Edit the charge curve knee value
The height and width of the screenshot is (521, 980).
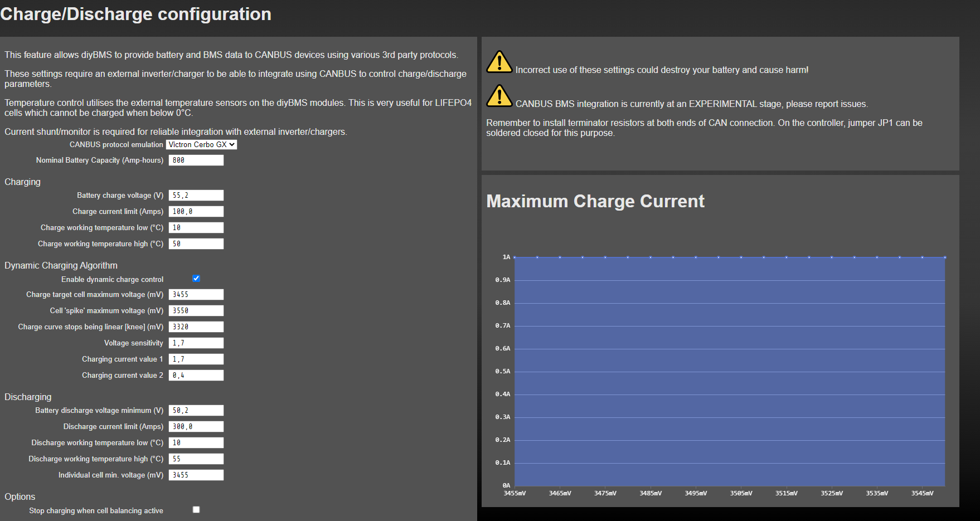point(196,327)
